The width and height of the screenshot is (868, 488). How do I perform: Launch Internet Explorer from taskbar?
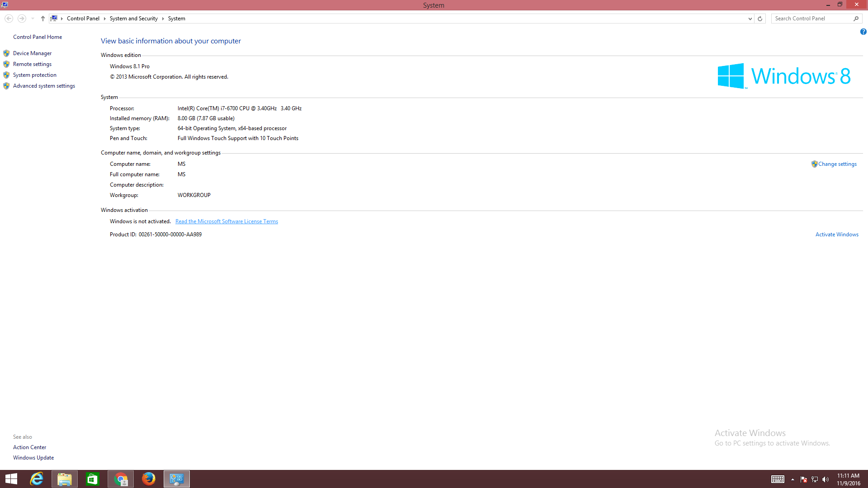(37, 479)
